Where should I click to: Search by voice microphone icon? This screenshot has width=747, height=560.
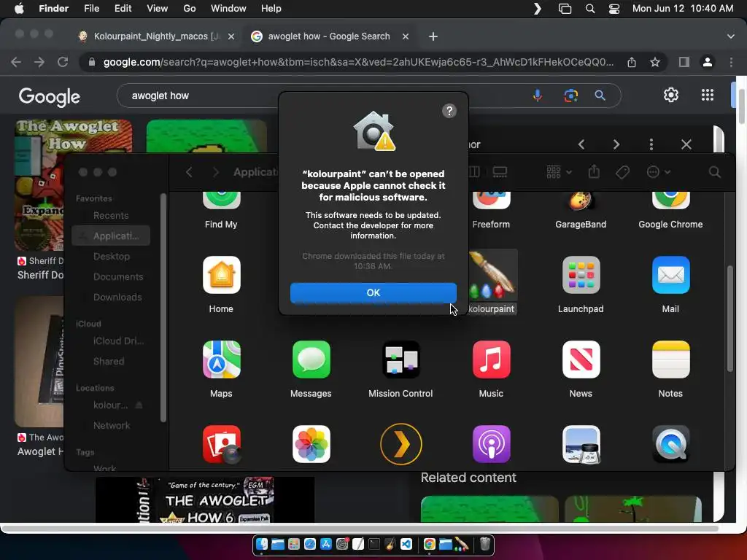click(537, 96)
